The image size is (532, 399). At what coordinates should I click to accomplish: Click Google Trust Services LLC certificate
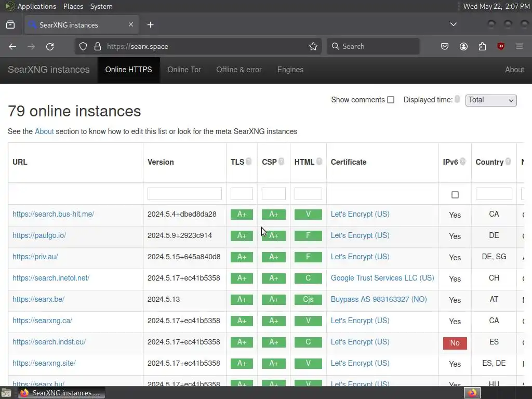[382, 278]
